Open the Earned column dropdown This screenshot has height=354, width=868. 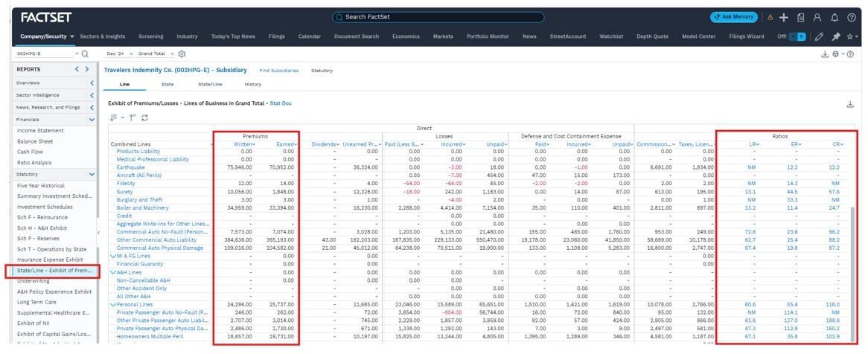pos(296,144)
